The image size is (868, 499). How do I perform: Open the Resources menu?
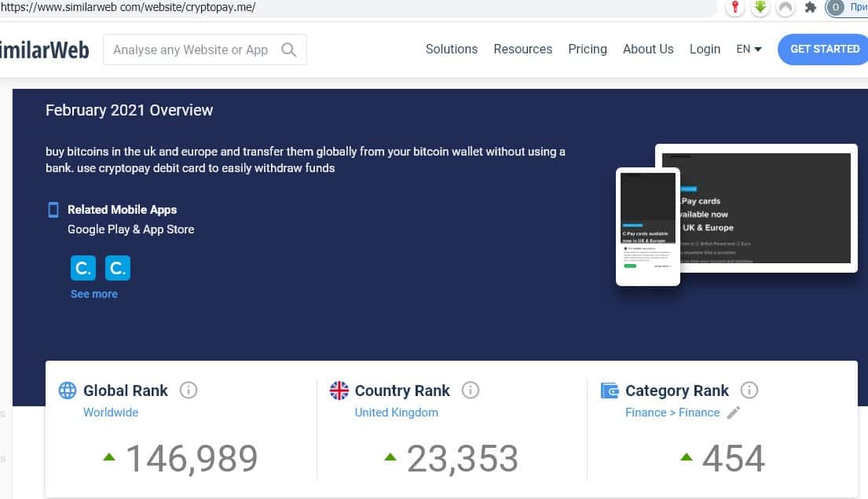click(x=522, y=49)
